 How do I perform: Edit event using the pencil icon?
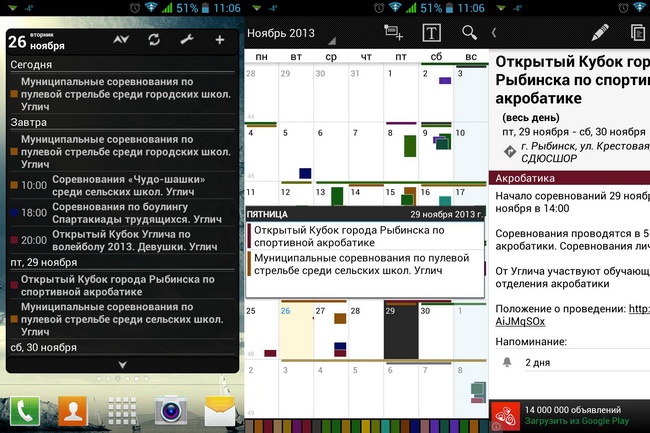(x=600, y=32)
